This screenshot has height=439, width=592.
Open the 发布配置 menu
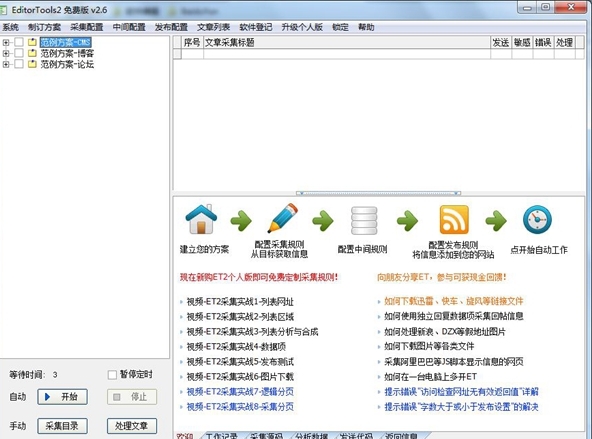(x=171, y=27)
